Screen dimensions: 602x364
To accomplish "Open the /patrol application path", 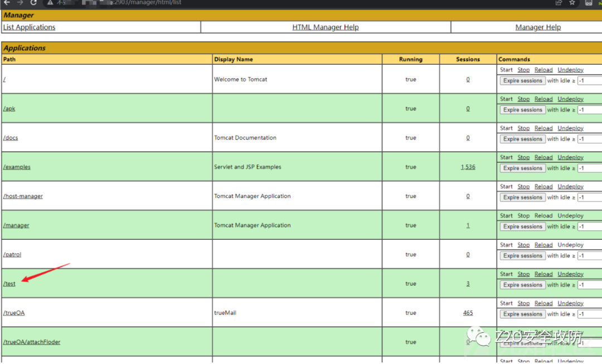I will pyautogui.click(x=12, y=255).
